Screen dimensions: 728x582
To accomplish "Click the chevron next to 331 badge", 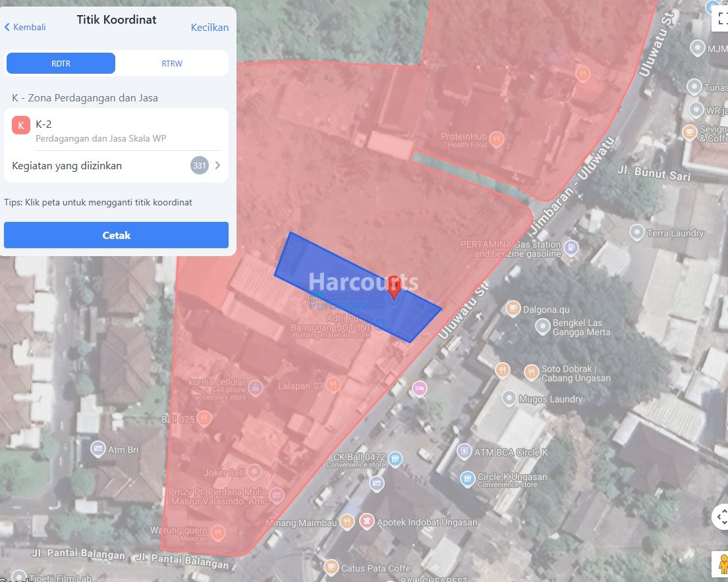I will (217, 166).
